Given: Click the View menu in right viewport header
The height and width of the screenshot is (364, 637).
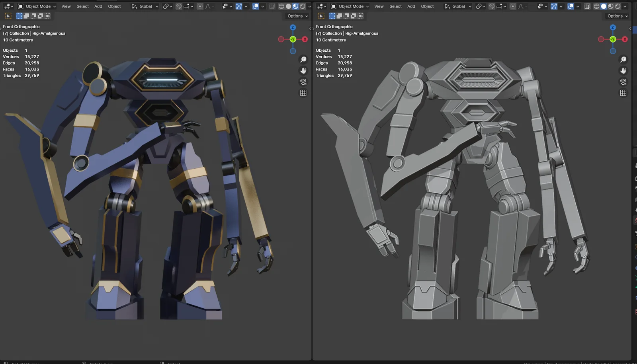Looking at the screenshot, I should click(379, 6).
